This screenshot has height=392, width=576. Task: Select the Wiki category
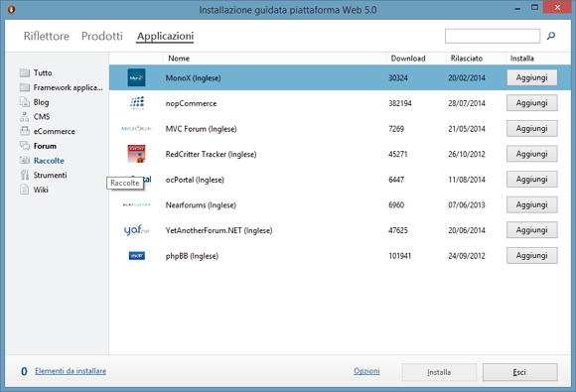tap(41, 190)
